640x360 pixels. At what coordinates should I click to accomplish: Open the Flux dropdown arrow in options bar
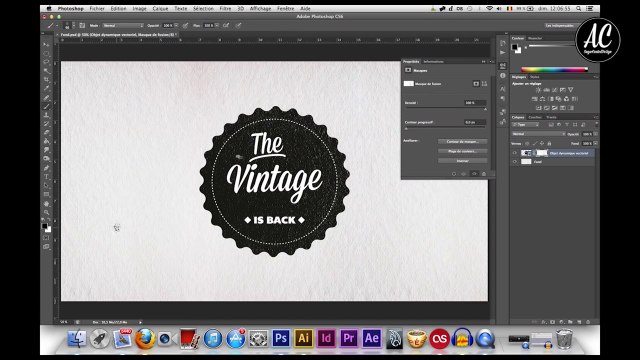point(217,25)
